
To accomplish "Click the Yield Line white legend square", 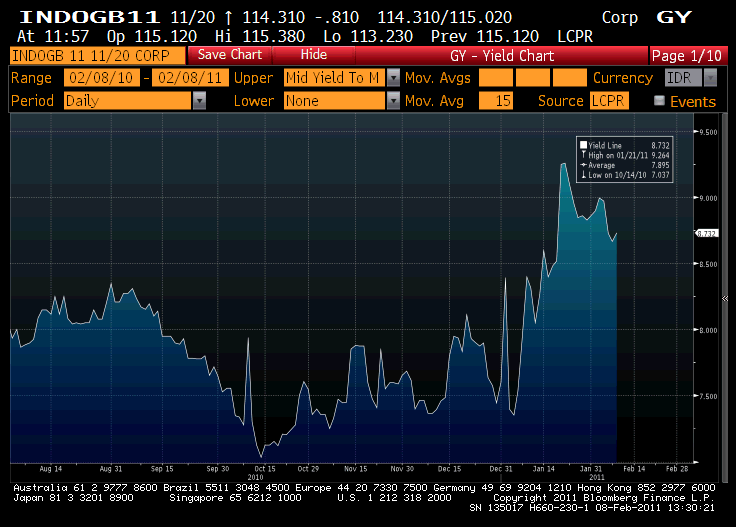I will coord(583,145).
